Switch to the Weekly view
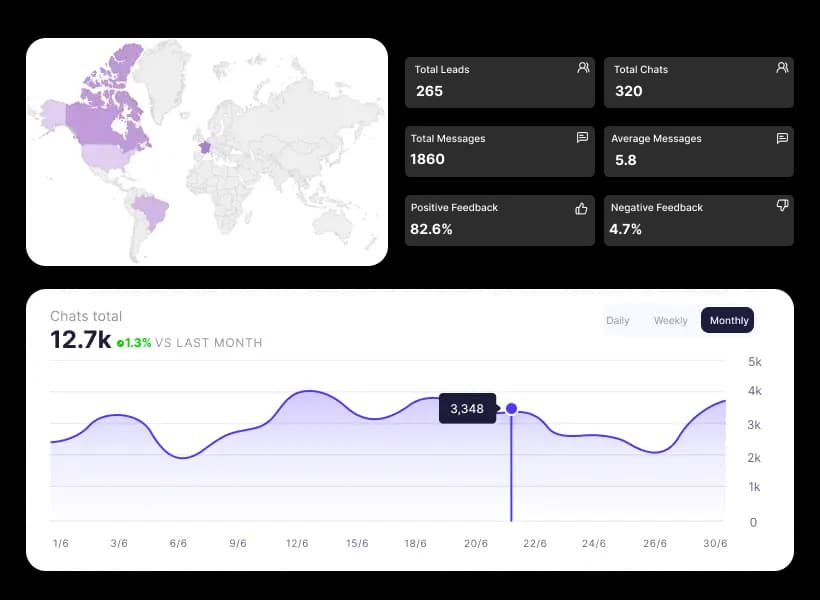The image size is (820, 600). click(x=670, y=320)
